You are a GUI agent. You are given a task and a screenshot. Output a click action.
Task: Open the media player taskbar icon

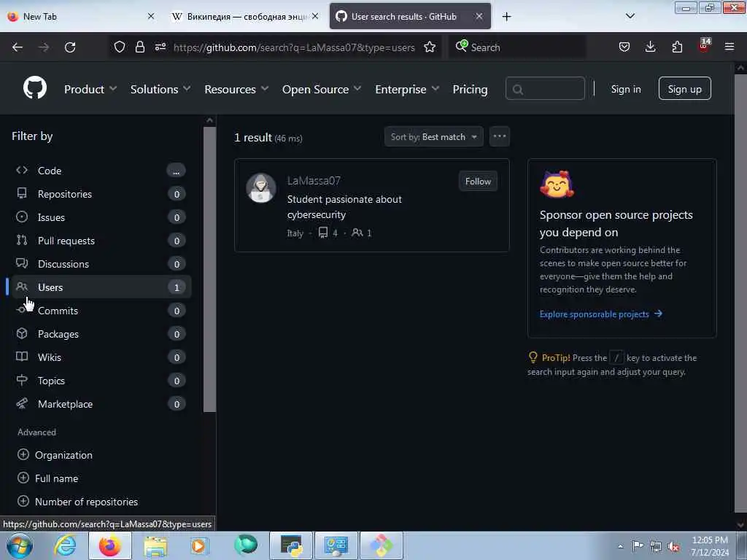point(200,545)
